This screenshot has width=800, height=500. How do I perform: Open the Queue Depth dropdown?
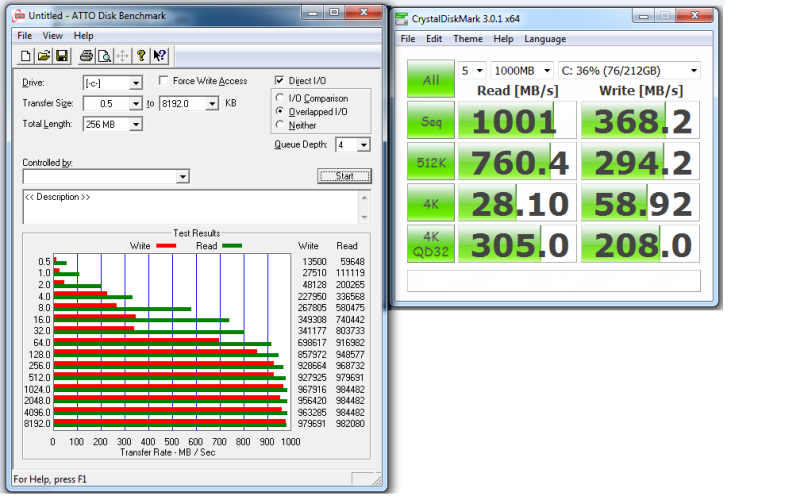pyautogui.click(x=363, y=145)
